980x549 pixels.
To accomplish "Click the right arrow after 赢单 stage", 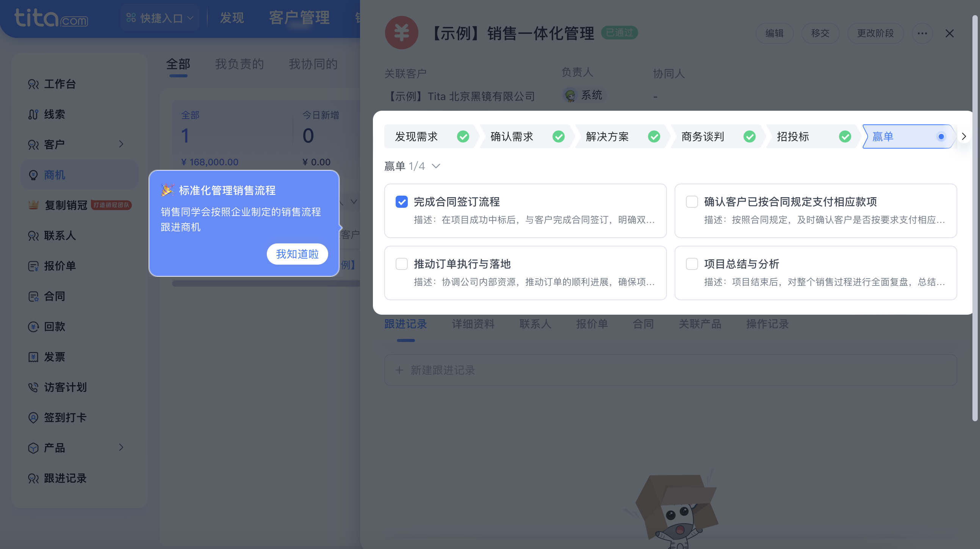I will point(964,136).
